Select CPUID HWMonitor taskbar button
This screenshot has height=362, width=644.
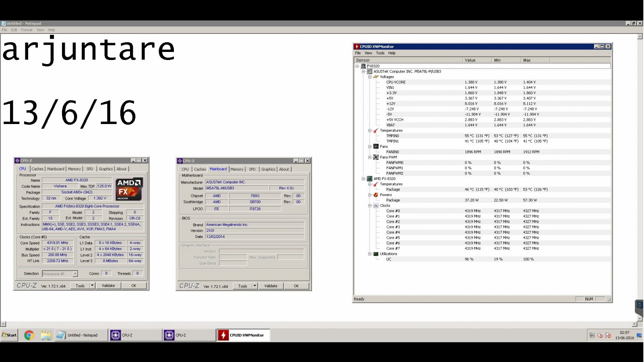point(243,335)
